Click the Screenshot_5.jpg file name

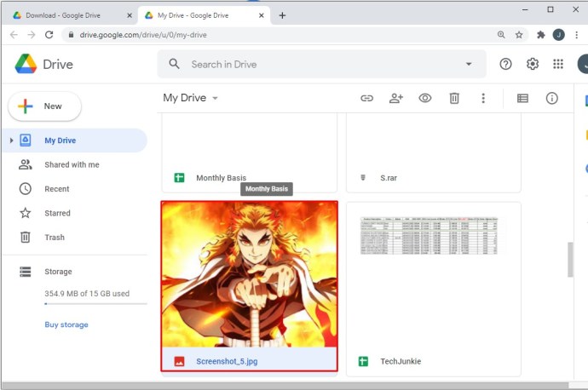(227, 361)
